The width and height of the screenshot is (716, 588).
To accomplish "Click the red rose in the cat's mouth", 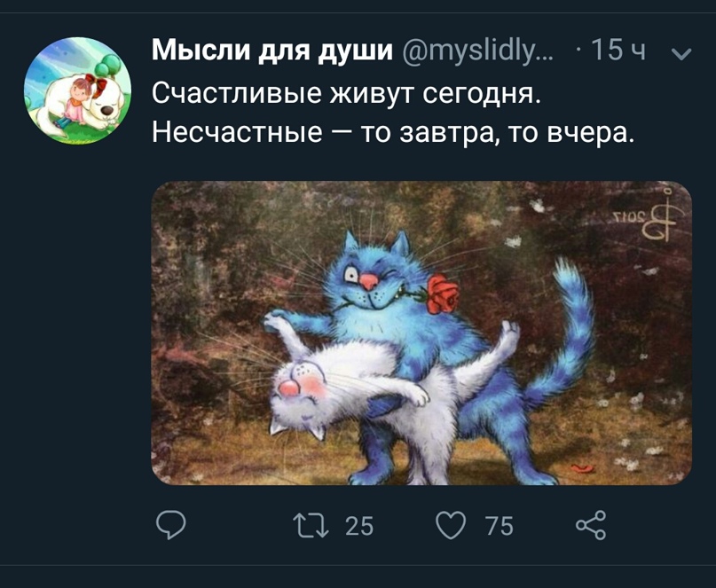I will [x=443, y=294].
